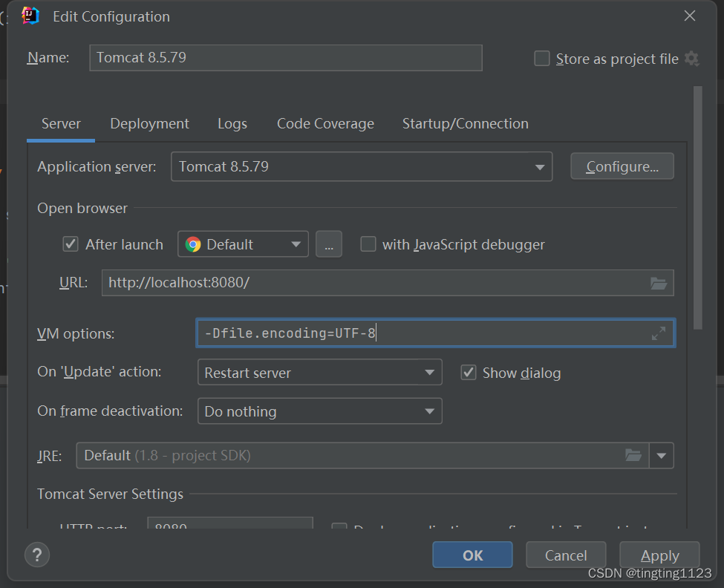724x588 pixels.
Task: Click the 'Open browser' section label
Action: (x=82, y=208)
